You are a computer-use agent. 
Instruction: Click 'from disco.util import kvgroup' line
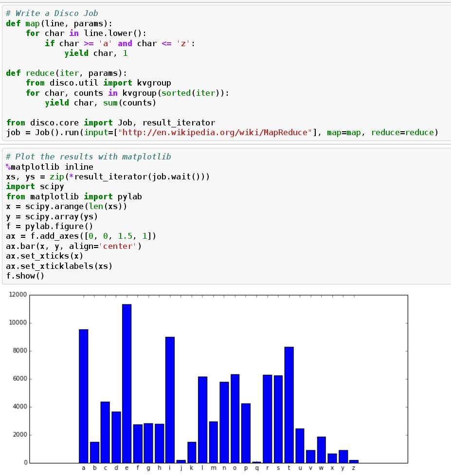pos(98,83)
